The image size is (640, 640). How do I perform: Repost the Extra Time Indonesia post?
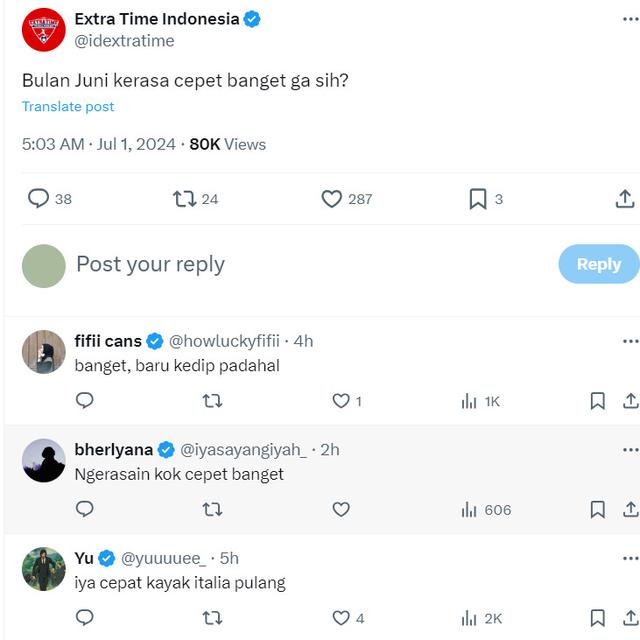(x=185, y=199)
